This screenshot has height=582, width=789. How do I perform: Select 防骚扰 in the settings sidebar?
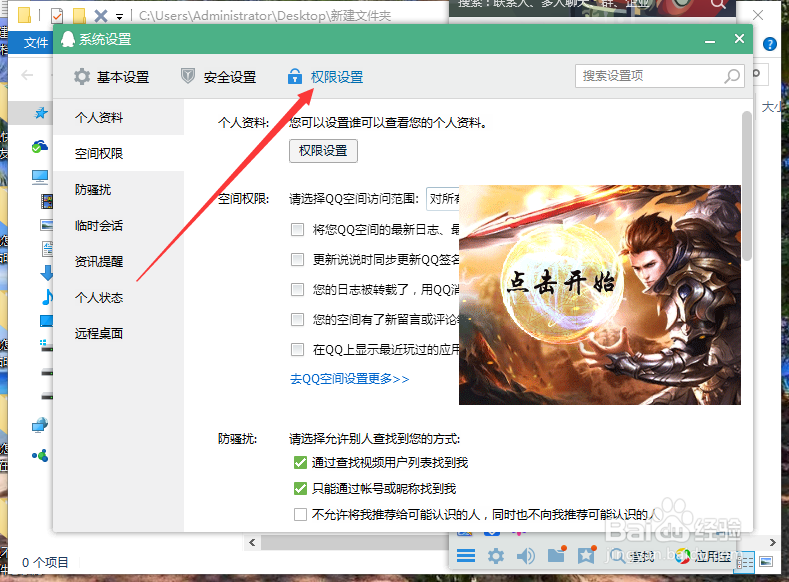(x=119, y=190)
